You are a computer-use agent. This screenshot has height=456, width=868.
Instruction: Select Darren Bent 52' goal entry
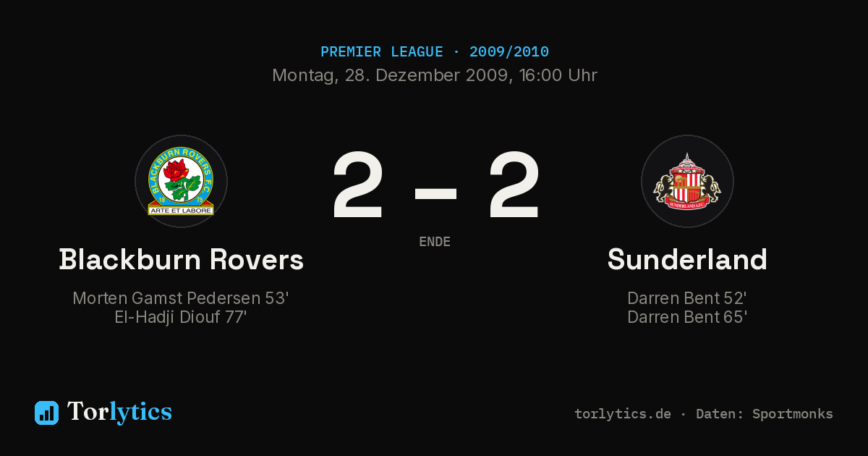tap(687, 298)
